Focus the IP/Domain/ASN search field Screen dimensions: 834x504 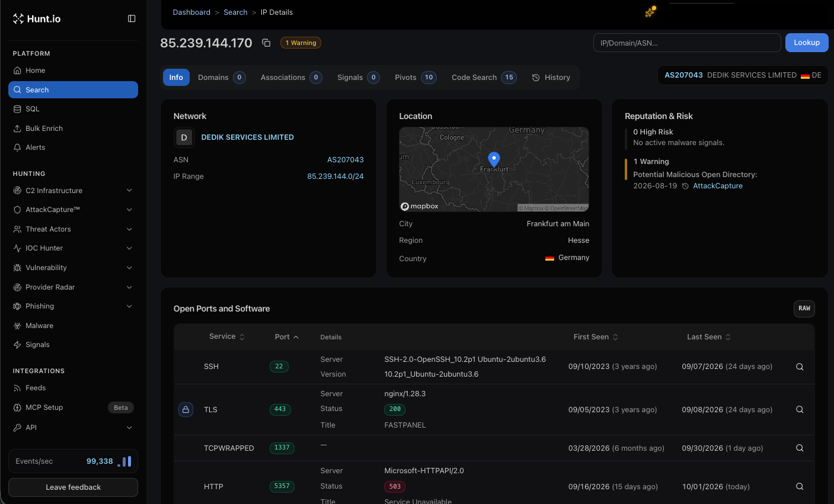(687, 43)
